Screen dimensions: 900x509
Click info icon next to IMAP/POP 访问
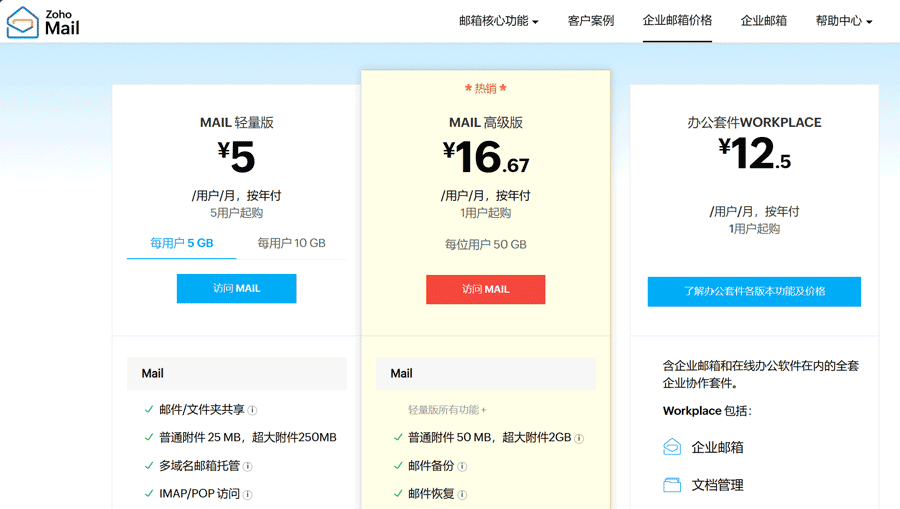tap(247, 495)
